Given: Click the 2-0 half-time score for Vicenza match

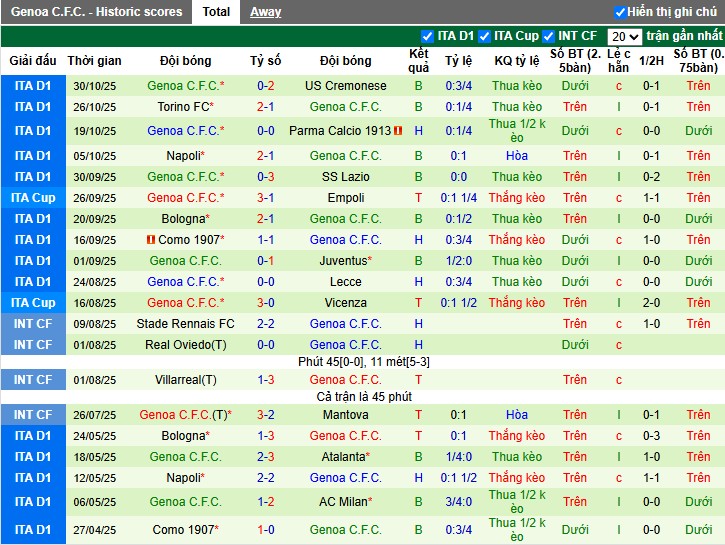Looking at the screenshot, I should click(651, 303).
